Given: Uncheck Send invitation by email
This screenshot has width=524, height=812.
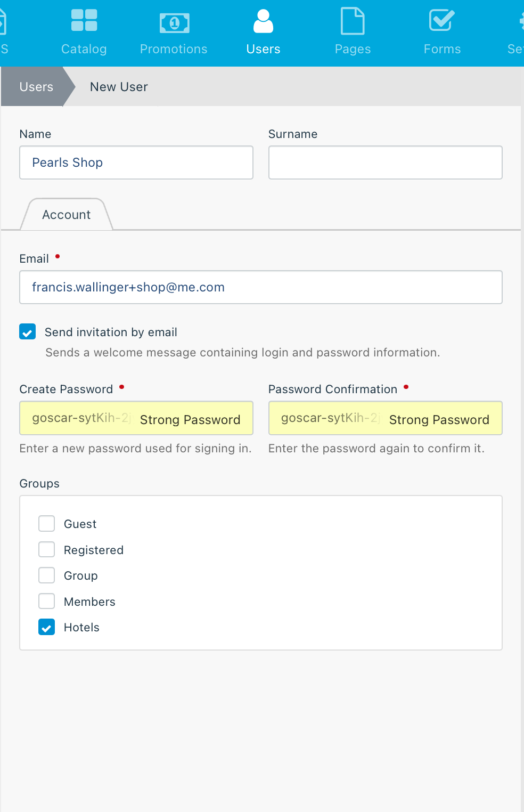Looking at the screenshot, I should pyautogui.click(x=28, y=331).
